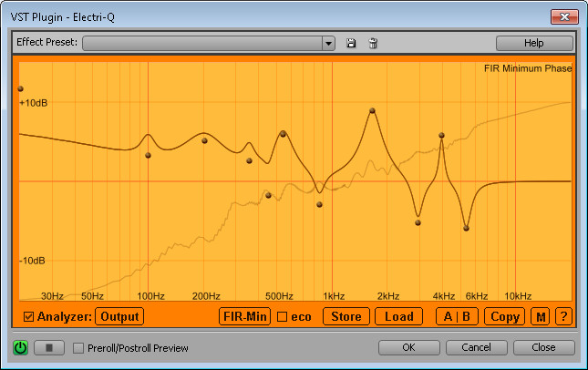The height and width of the screenshot is (370, 588).
Task: Open the Effect Preset dropdown arrow
Action: [x=328, y=43]
